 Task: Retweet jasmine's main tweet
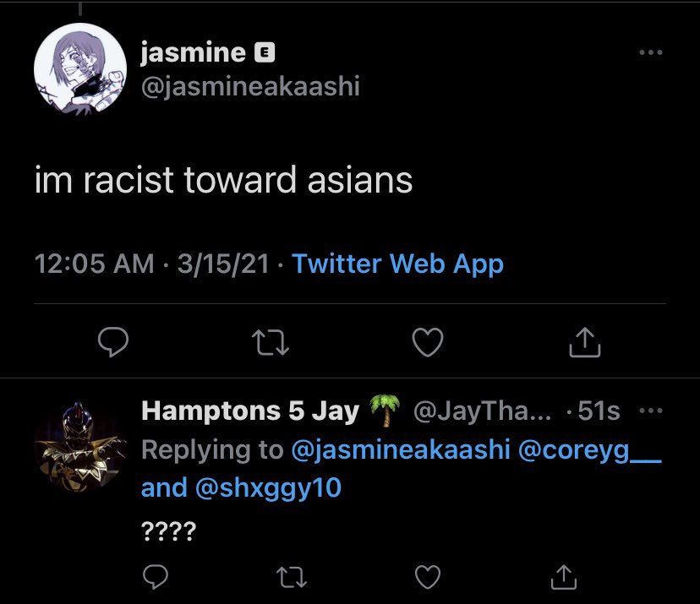point(271,342)
